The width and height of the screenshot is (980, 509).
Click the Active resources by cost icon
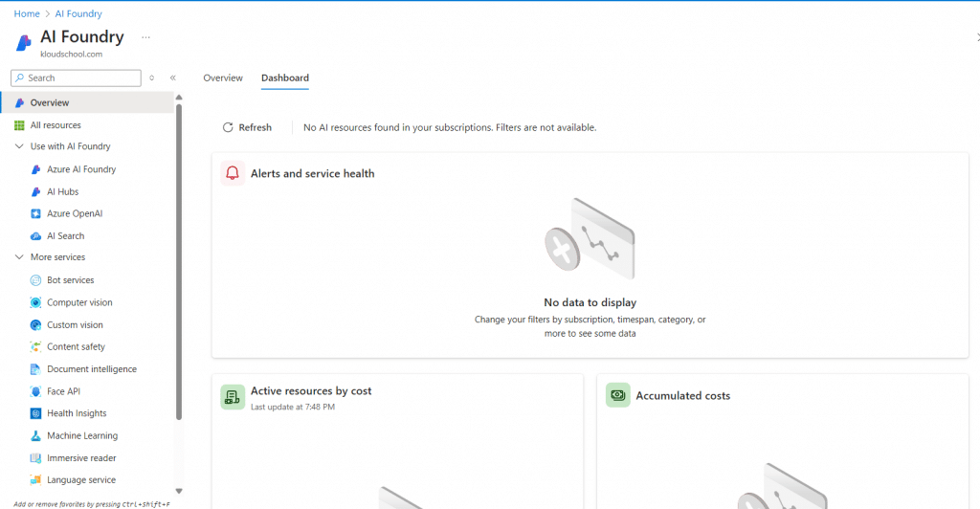[233, 397]
